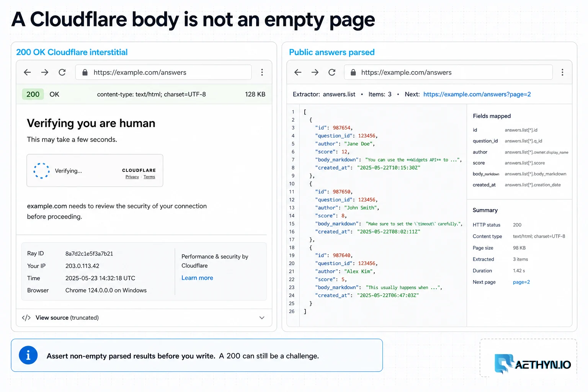588x392 pixels.
Task: Click JSON line author John Smith
Action: 347,208
